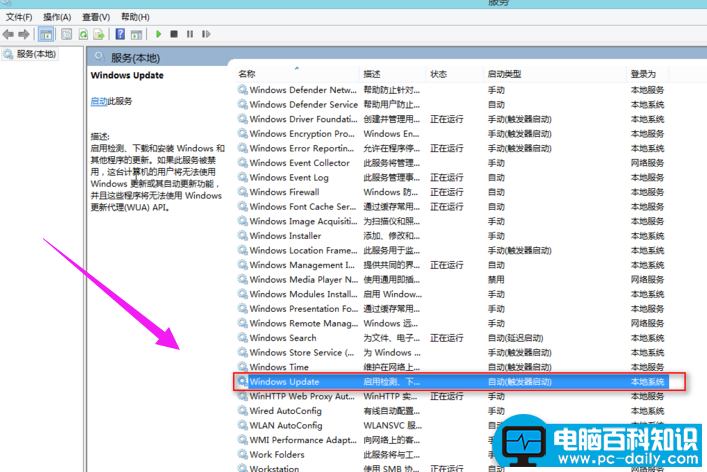Click the Refresh toolbar icon
The image size is (707, 472).
pyautogui.click(x=83, y=34)
